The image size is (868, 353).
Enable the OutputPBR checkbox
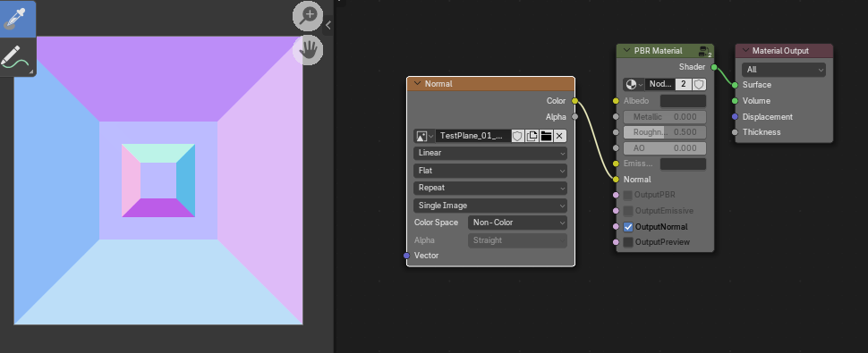pyautogui.click(x=628, y=195)
